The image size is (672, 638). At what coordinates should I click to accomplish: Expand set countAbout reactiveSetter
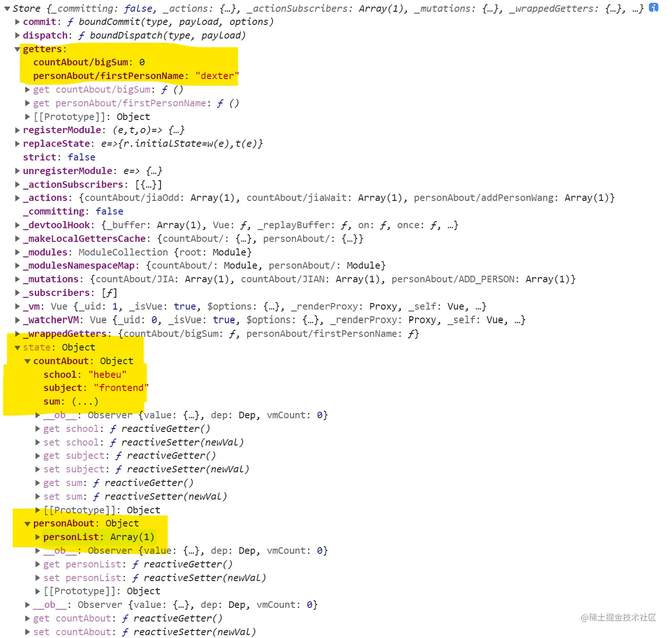coord(28,632)
